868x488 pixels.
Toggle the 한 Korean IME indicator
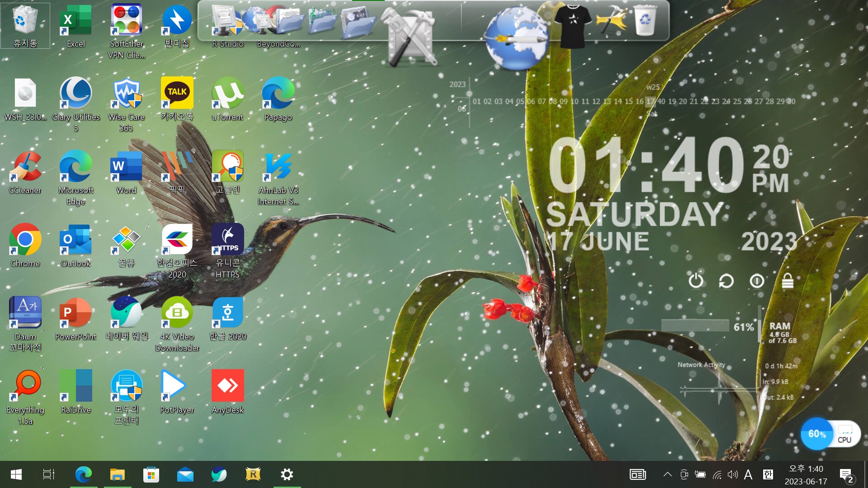768,474
